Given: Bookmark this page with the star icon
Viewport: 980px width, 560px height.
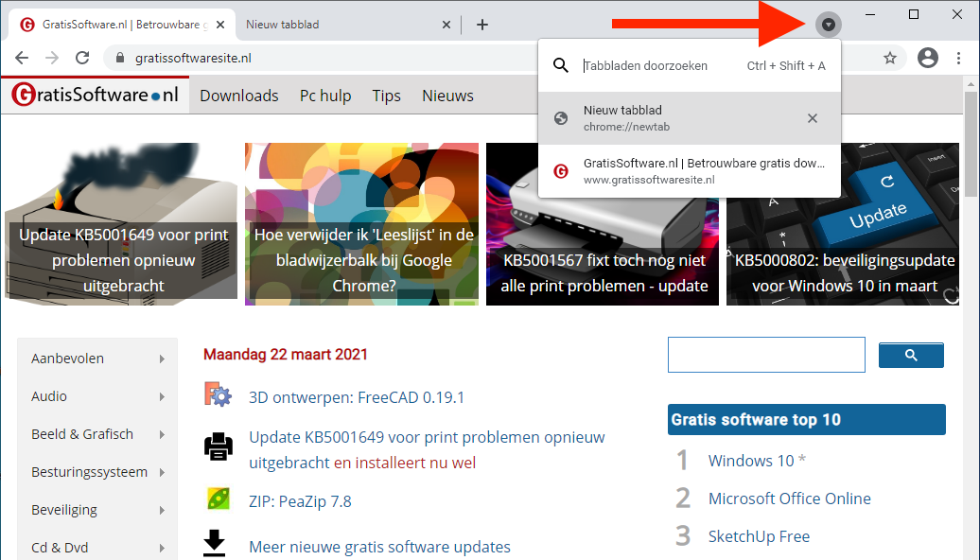Looking at the screenshot, I should pos(890,59).
